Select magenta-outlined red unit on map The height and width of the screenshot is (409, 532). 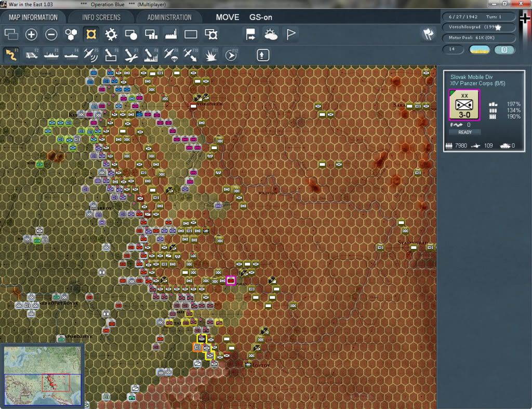coord(231,280)
